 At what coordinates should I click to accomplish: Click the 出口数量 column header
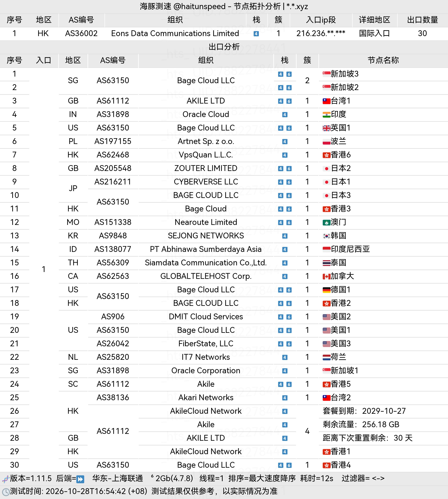[422, 20]
